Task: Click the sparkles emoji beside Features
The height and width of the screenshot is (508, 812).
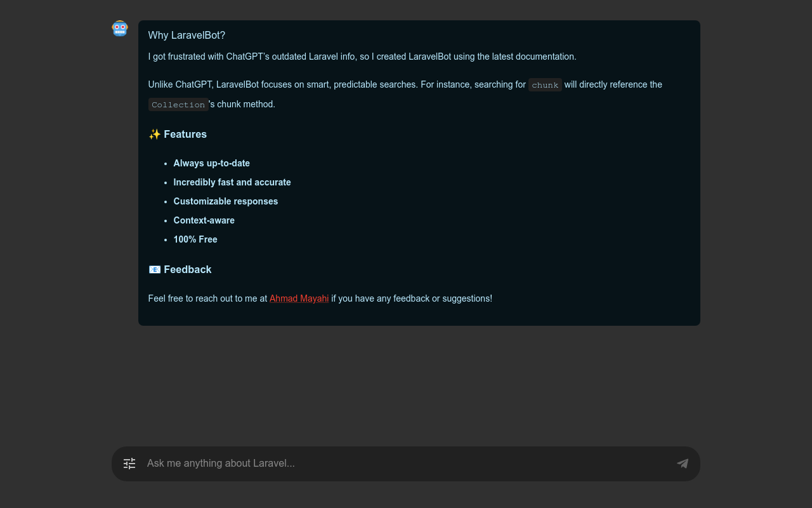Action: point(155,134)
